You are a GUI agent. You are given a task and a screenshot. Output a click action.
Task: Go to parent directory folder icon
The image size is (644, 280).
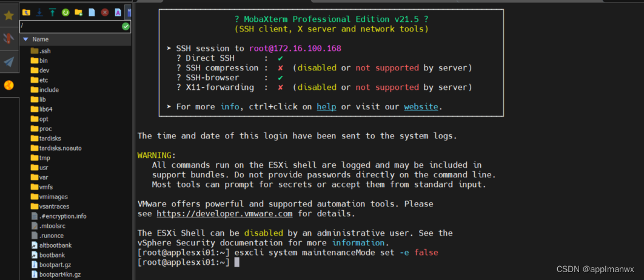pos(26,12)
